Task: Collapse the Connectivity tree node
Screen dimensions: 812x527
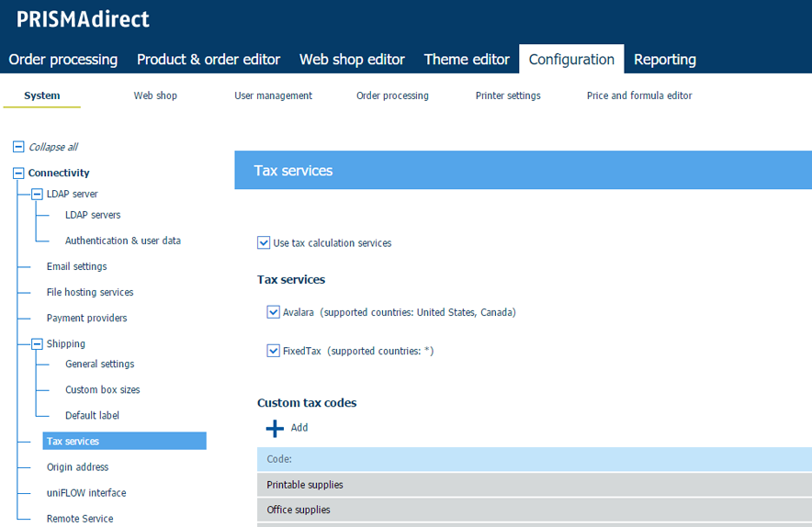Action: click(x=18, y=173)
